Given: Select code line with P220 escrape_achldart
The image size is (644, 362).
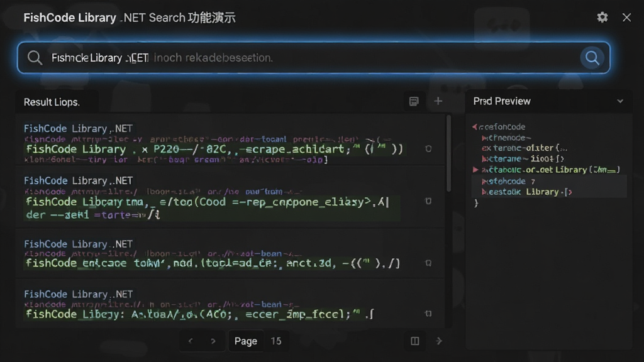Looking at the screenshot, I should click(x=214, y=149).
